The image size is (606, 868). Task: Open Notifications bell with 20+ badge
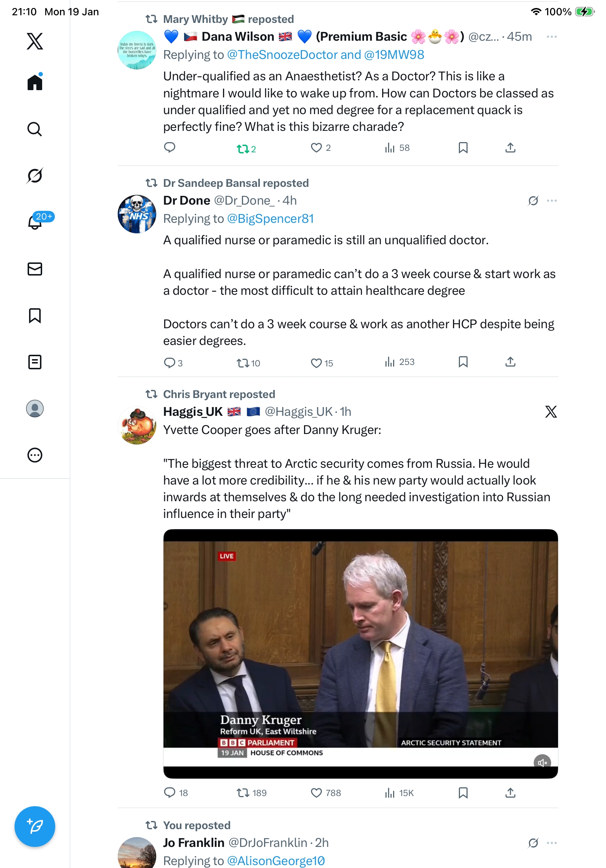coord(35,222)
